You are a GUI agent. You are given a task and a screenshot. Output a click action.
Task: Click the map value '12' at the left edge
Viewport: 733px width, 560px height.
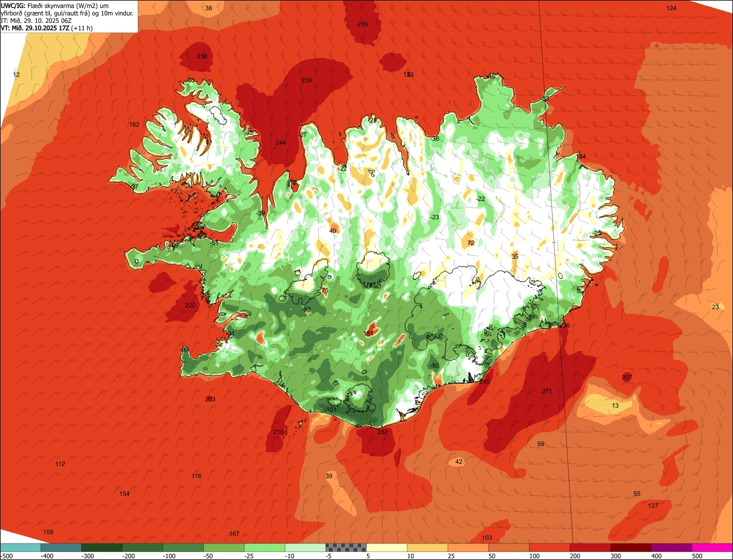click(x=16, y=75)
